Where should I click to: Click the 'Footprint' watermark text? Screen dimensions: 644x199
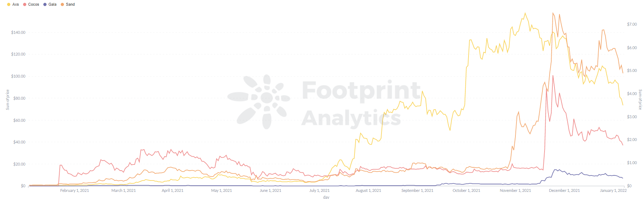361,90
